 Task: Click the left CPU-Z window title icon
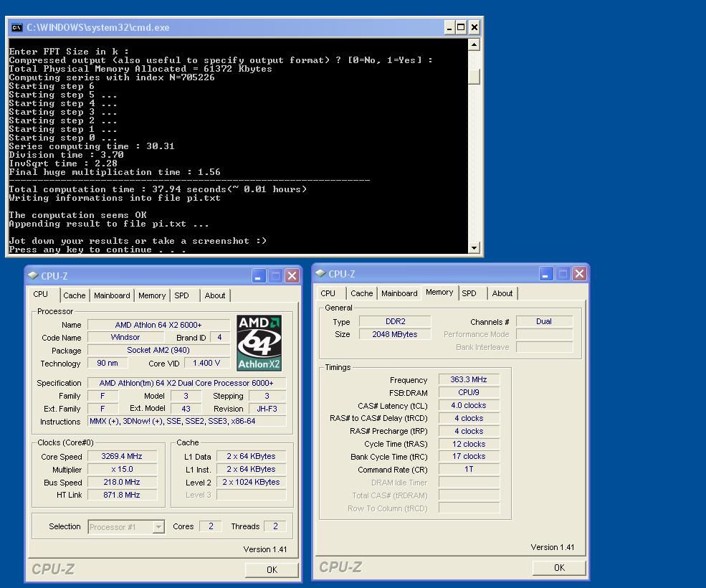[x=33, y=275]
